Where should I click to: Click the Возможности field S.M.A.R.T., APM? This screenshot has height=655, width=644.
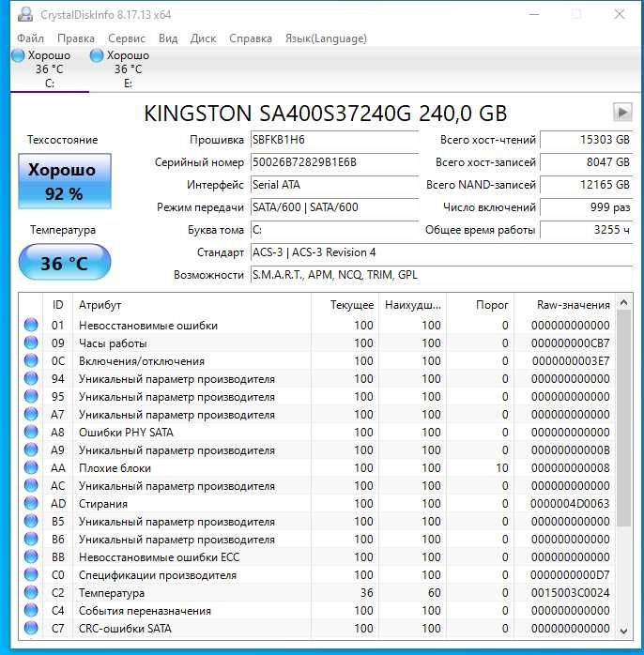point(441,275)
